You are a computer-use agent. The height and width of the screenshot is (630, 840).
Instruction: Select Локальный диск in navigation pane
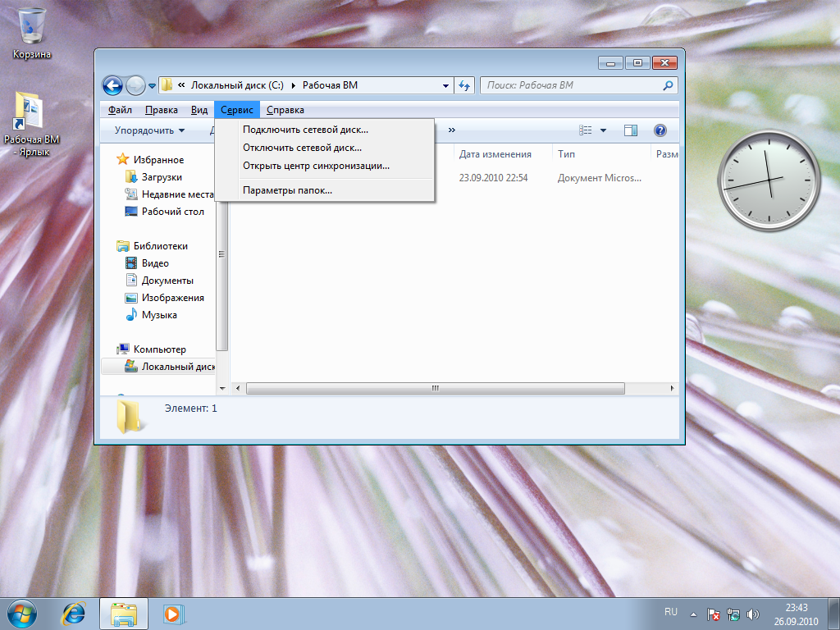(178, 367)
